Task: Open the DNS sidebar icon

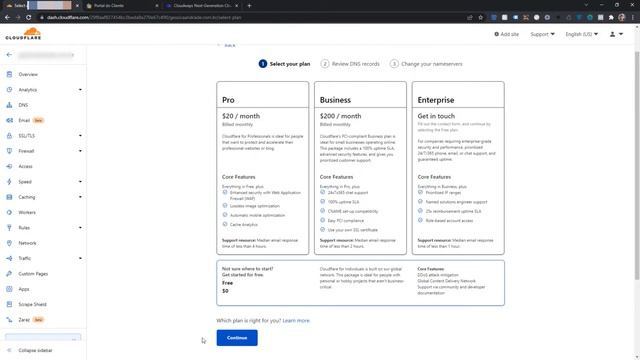Action: 9,105
